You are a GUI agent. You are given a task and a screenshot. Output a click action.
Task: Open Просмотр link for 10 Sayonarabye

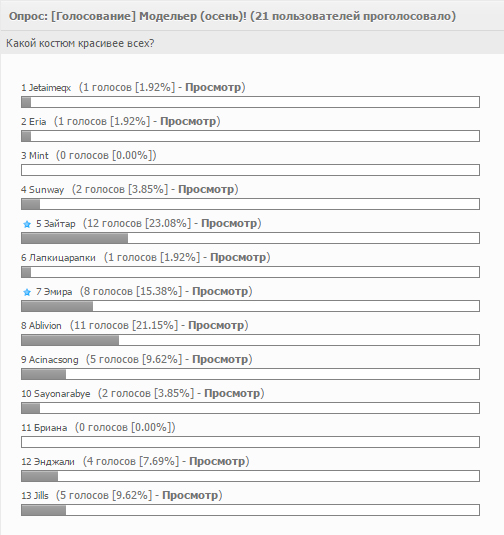coord(232,393)
